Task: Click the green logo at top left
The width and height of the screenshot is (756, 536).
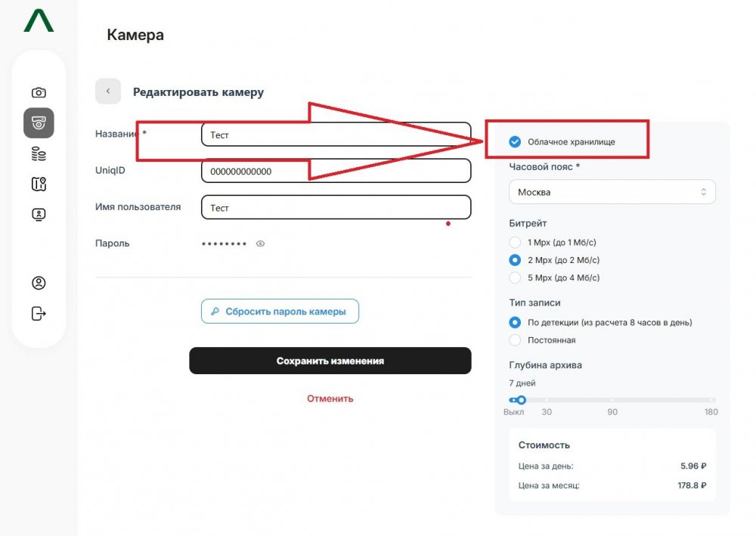Action: 39,20
